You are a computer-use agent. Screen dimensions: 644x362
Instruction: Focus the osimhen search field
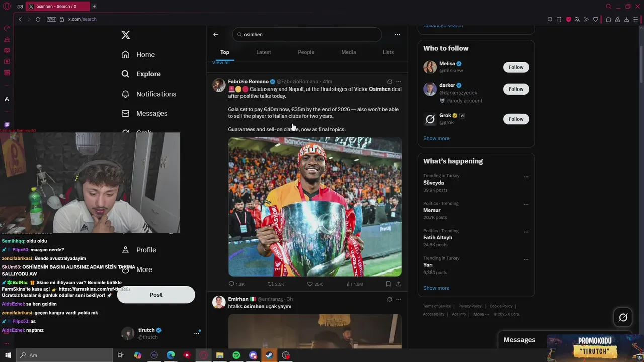click(307, 34)
